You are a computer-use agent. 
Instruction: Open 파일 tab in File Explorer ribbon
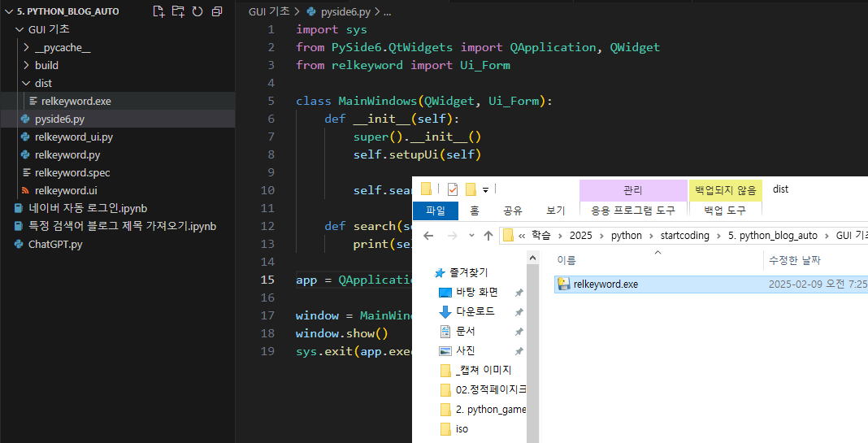tap(436, 211)
